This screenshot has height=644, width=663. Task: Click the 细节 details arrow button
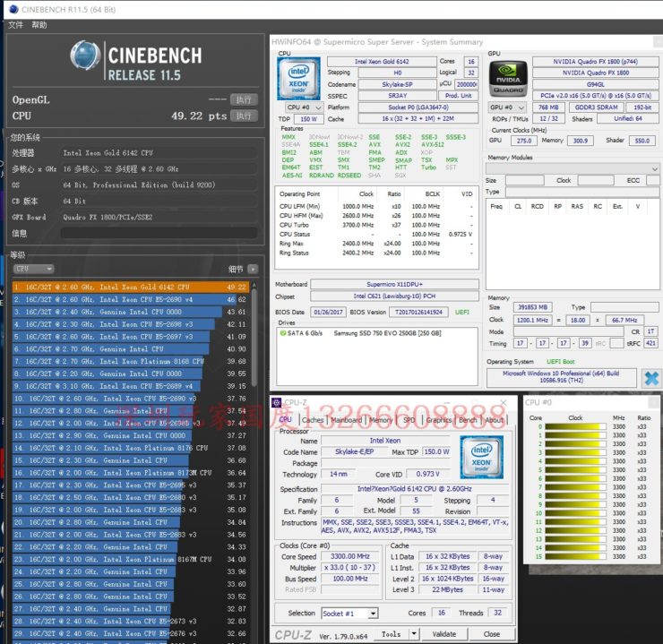[x=253, y=269]
